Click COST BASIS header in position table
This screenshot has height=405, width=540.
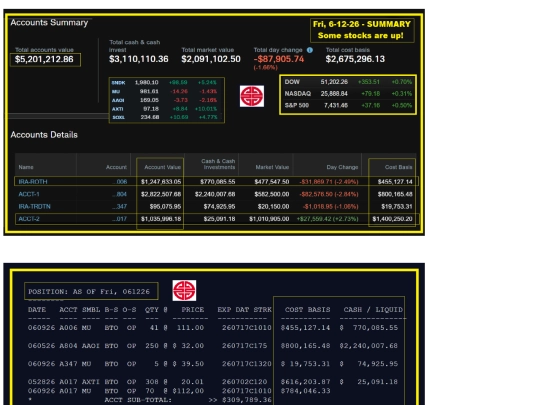pos(308,310)
